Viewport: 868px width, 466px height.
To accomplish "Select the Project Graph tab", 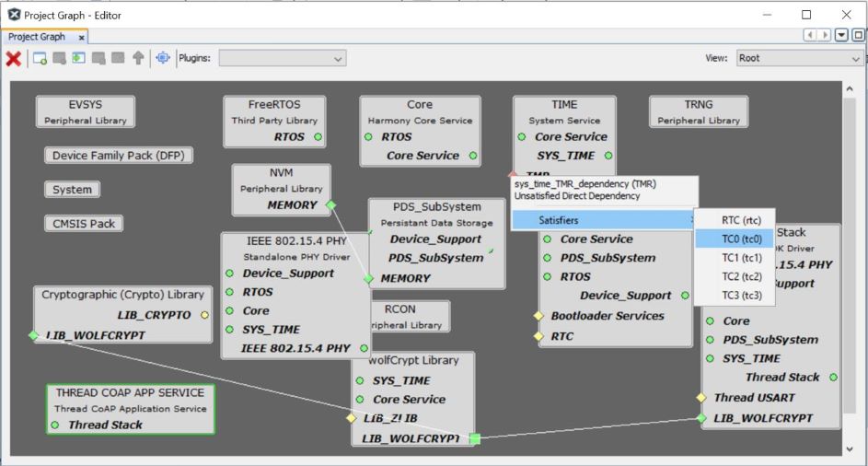I will coord(38,37).
